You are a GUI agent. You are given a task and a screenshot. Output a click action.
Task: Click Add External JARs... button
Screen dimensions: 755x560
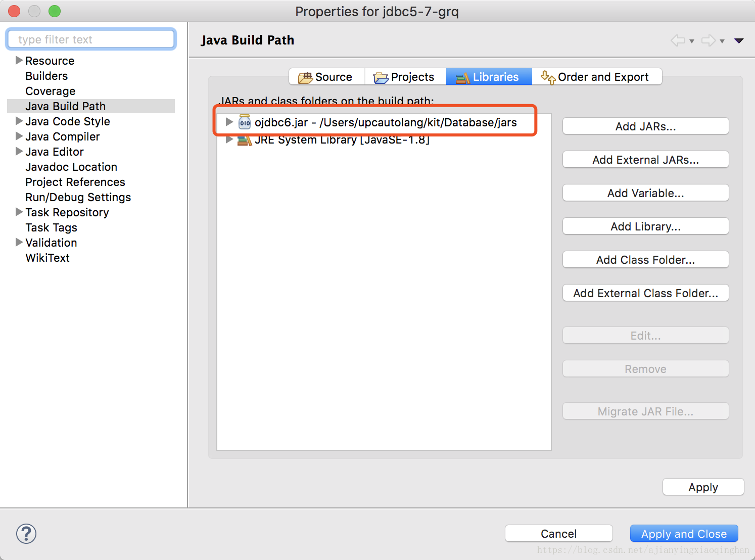pyautogui.click(x=645, y=160)
